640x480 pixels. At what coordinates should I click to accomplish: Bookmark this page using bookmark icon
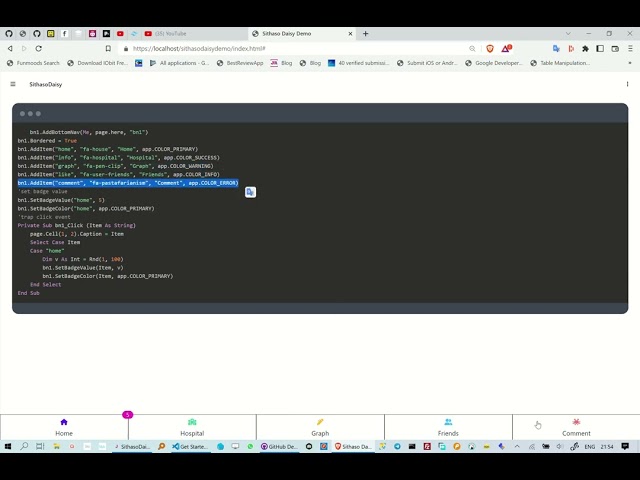click(108, 48)
